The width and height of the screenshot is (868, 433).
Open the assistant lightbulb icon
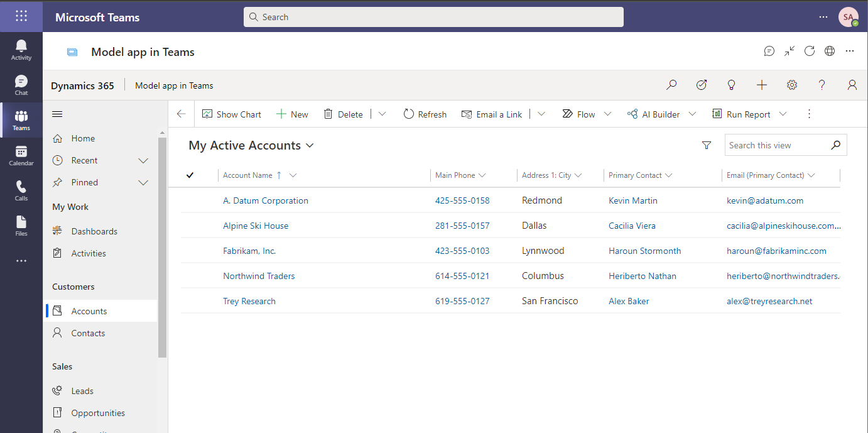(732, 85)
